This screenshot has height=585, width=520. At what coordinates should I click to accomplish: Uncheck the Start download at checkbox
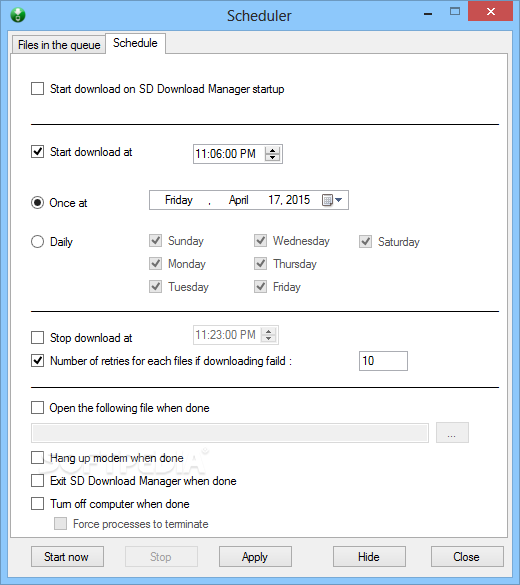click(x=38, y=152)
